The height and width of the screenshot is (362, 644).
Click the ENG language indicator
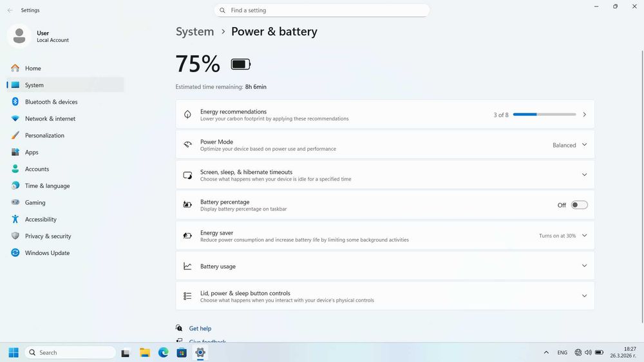[x=562, y=352]
